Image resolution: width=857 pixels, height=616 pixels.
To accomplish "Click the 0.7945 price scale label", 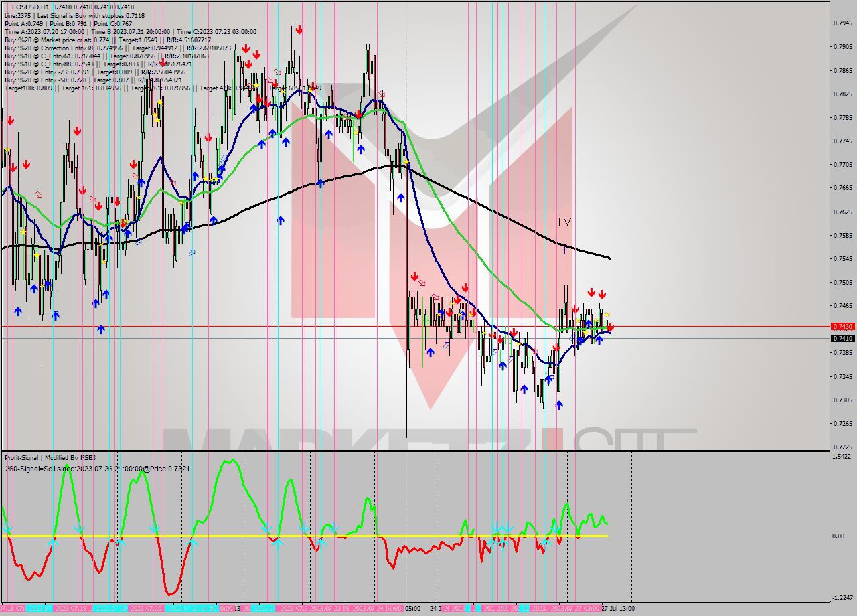I will (843, 23).
